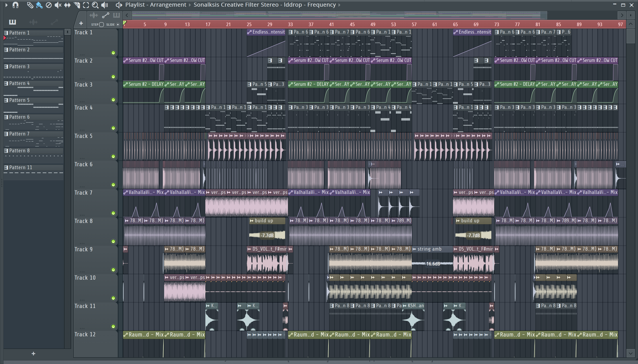
Task: Click the -16.6dB gain label on string amb
Action: coord(433,264)
